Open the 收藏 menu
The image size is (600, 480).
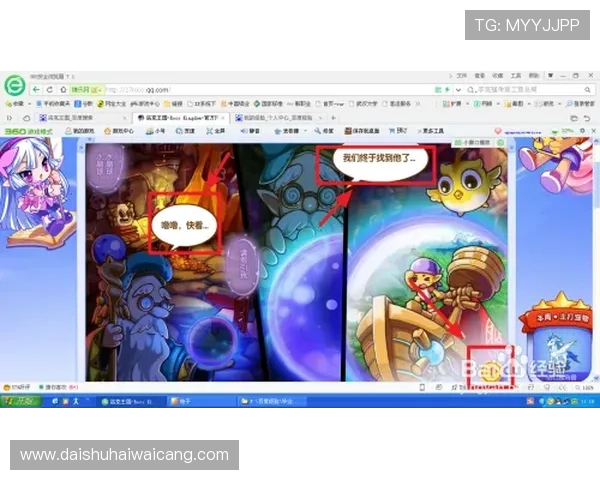497,76
